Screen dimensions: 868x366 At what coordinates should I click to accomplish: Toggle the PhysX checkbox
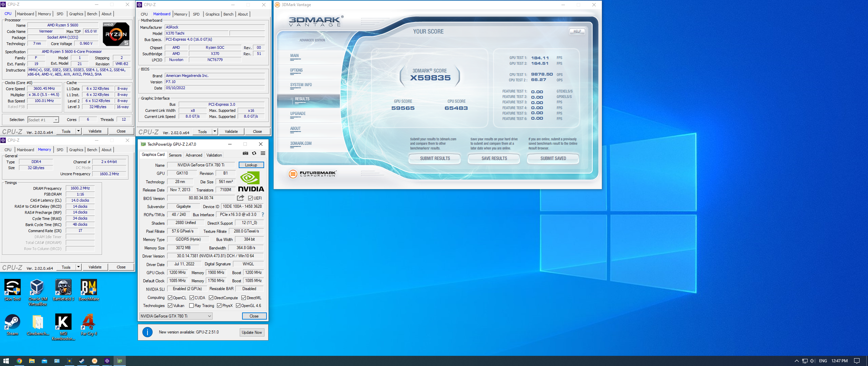tap(219, 306)
